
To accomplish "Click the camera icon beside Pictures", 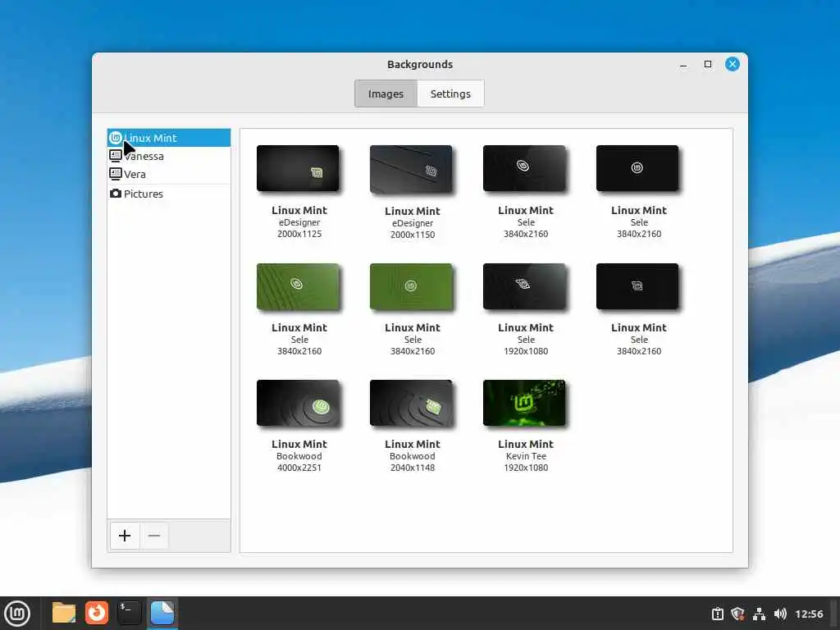I will pyautogui.click(x=115, y=194).
